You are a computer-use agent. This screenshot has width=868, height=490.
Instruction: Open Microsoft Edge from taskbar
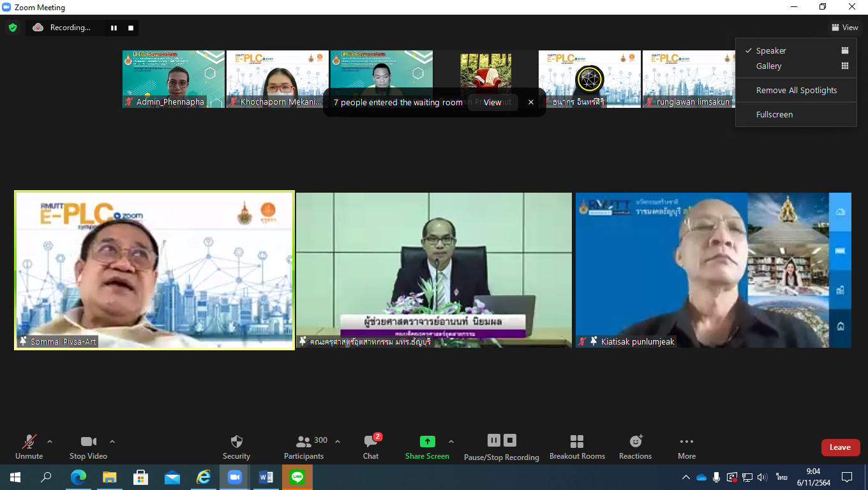pyautogui.click(x=78, y=477)
